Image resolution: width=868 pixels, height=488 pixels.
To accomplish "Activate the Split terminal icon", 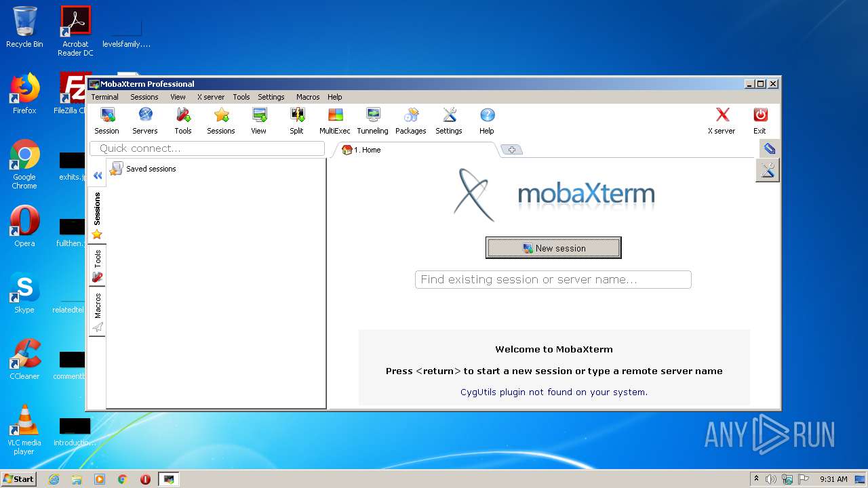I will click(297, 121).
